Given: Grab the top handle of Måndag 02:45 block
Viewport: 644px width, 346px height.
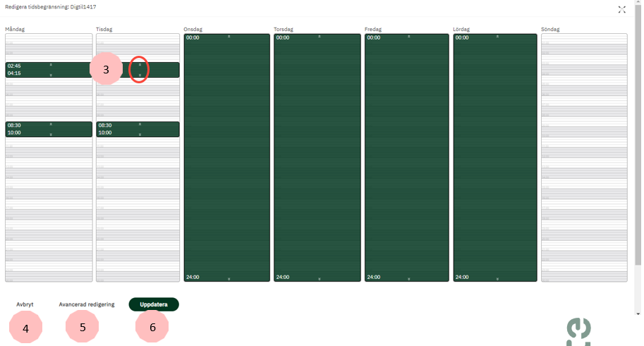Looking at the screenshot, I should tap(51, 65).
